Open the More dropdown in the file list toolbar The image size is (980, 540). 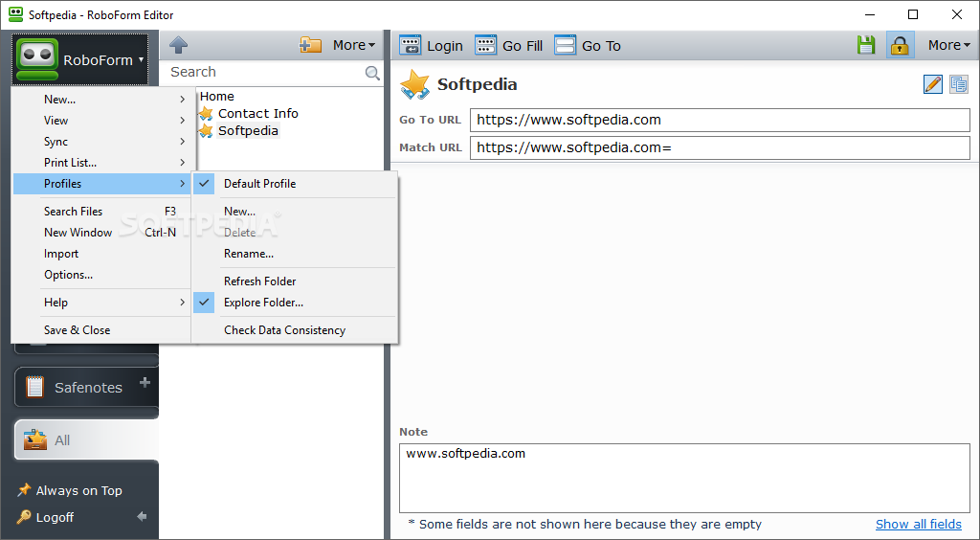tap(354, 45)
